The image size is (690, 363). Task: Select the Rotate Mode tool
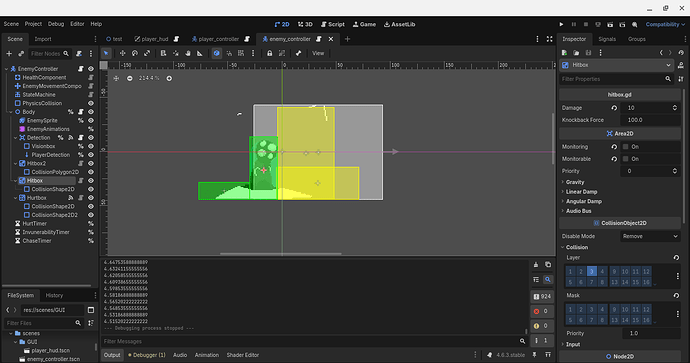(135, 53)
